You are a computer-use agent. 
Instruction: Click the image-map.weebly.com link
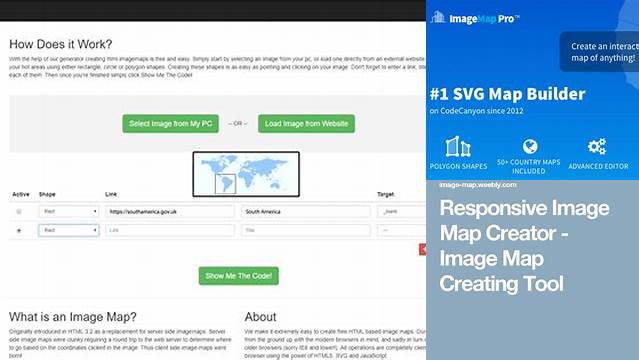[x=478, y=185]
